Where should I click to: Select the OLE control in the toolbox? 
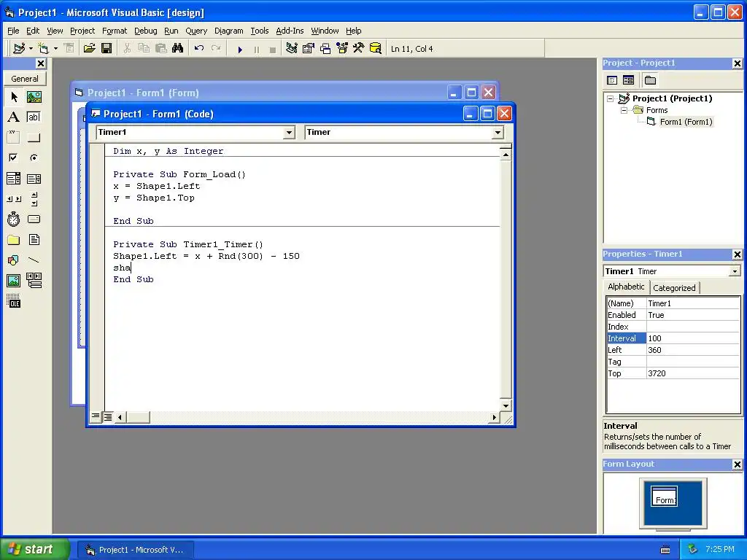pyautogui.click(x=14, y=301)
